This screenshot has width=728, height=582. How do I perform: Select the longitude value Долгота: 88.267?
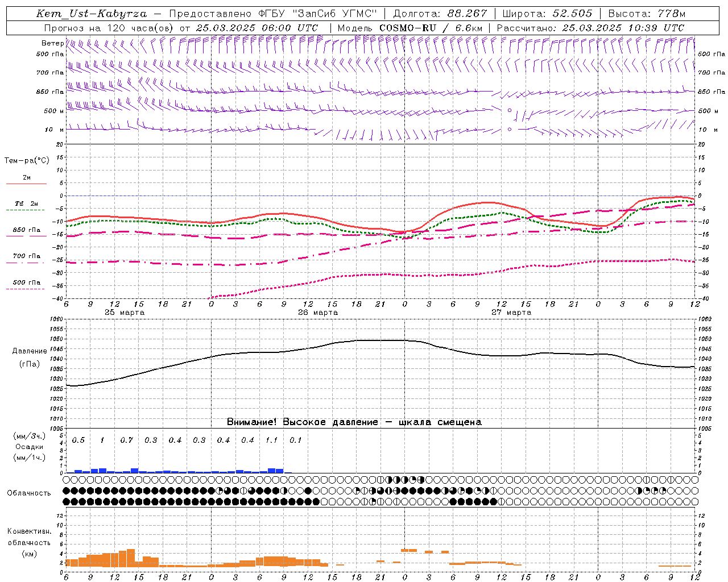[x=440, y=14]
